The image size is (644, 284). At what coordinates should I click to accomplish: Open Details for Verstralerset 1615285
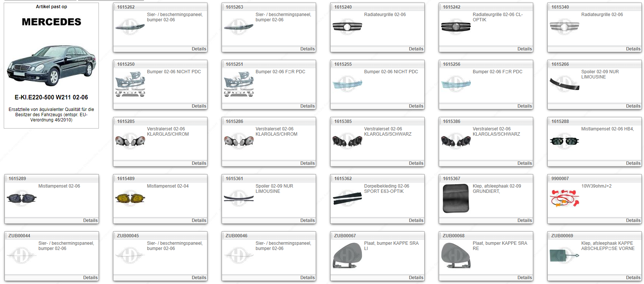click(x=199, y=163)
